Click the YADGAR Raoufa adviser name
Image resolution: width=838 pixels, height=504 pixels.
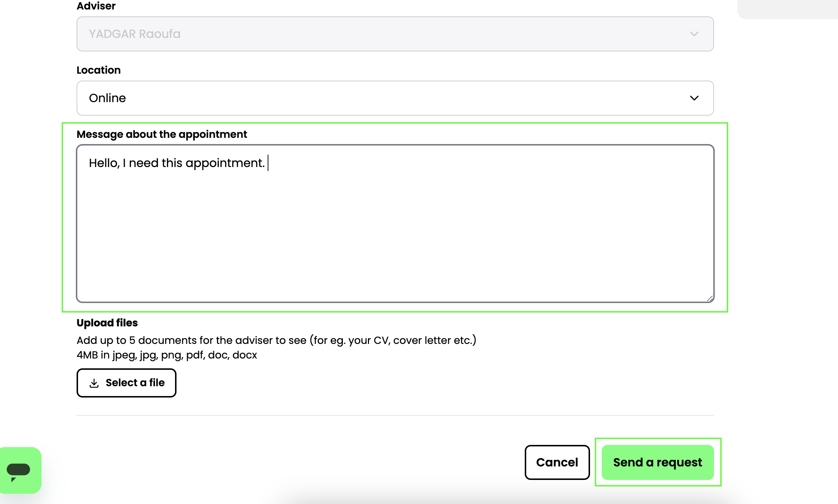(x=135, y=34)
